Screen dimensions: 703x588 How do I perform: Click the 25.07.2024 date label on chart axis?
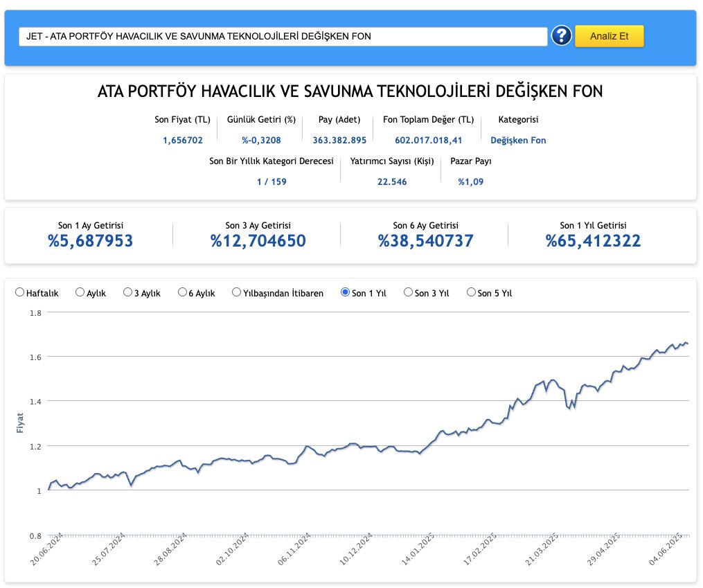109,549
